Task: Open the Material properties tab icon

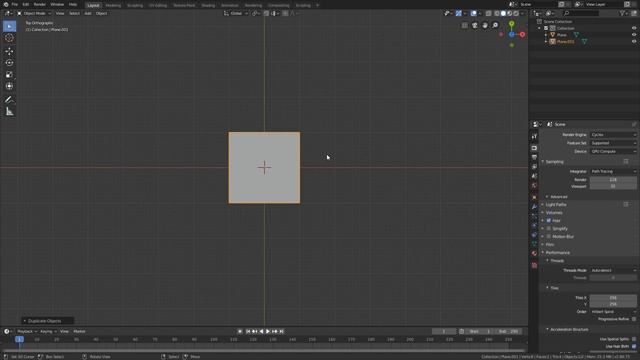Action: point(534,253)
